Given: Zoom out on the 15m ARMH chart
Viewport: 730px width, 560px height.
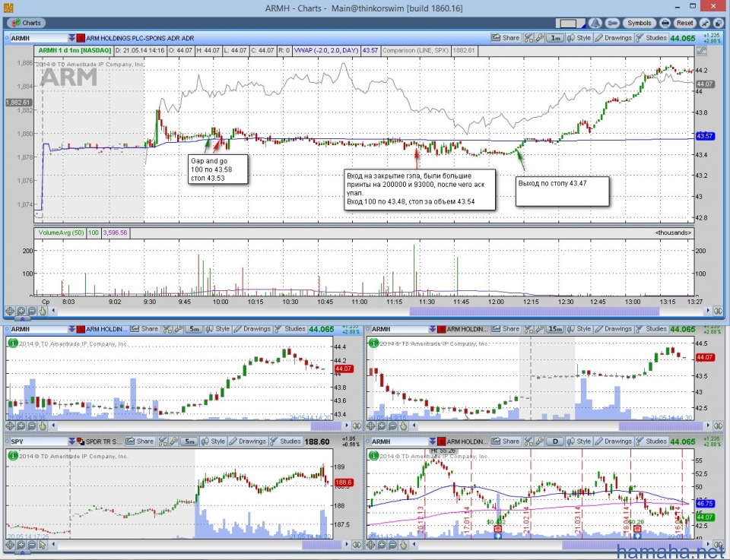Looking at the screenshot, I should 392,426.
